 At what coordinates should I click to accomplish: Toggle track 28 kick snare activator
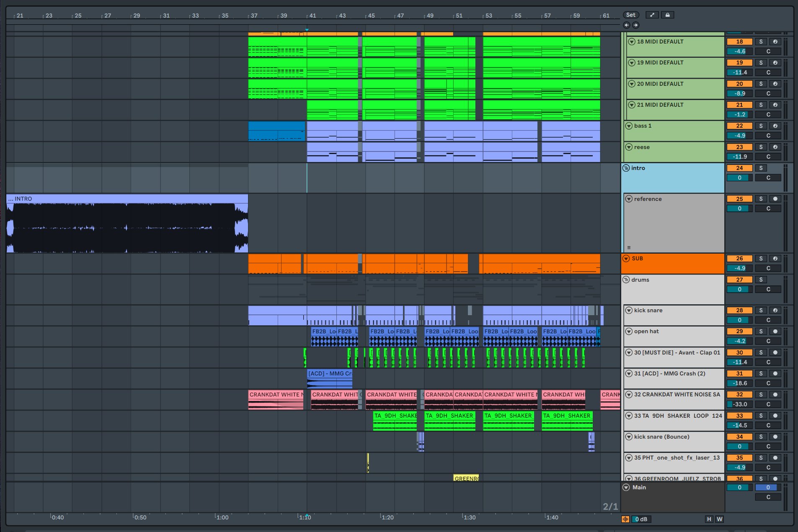coord(739,310)
